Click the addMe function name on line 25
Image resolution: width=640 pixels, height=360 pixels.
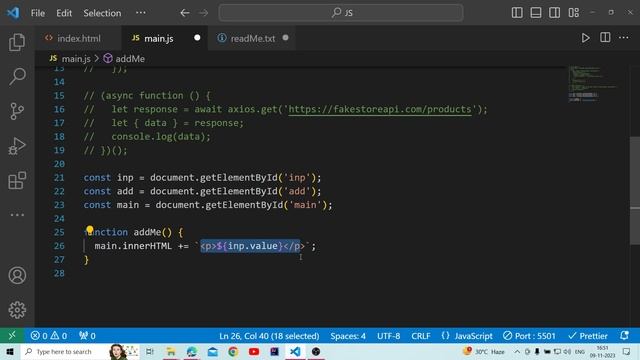click(147, 232)
